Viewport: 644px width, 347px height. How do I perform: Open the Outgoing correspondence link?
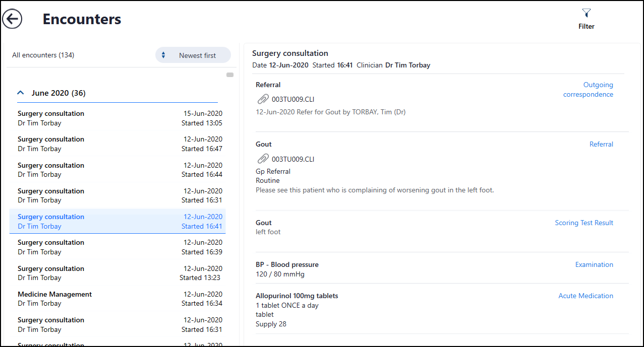point(588,90)
